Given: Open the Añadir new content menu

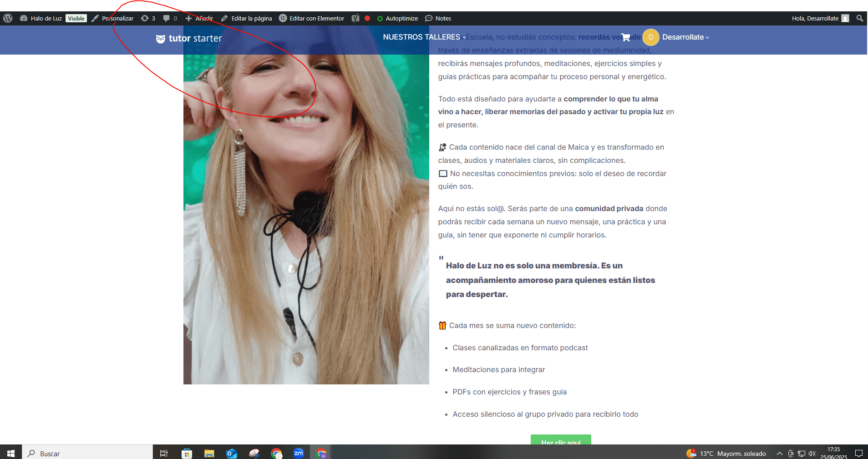Looking at the screenshot, I should tap(199, 18).
